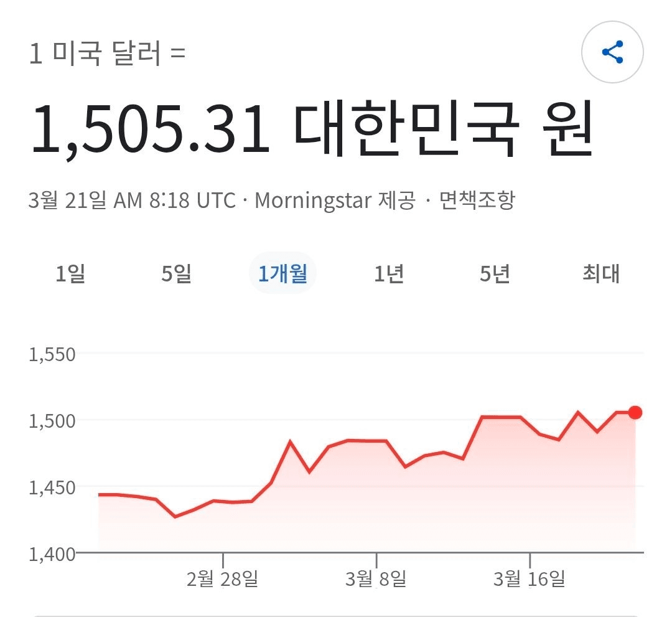672x617 pixels.
Task: Click the 2월 28일 date axis label
Action: click(x=222, y=579)
